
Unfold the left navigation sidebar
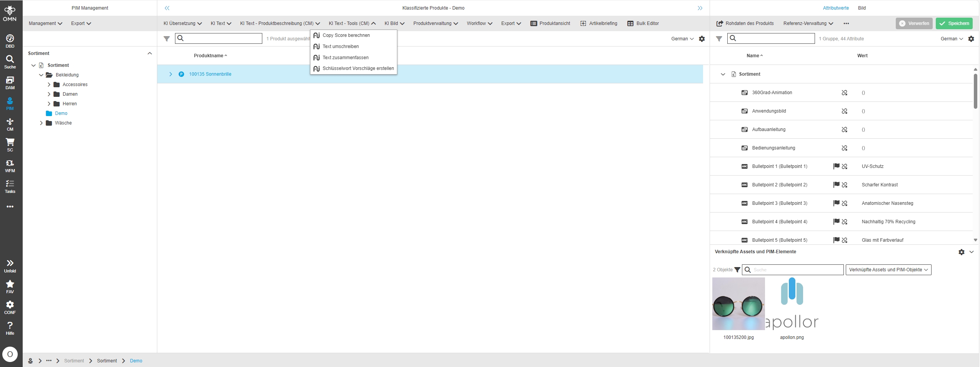click(x=10, y=266)
